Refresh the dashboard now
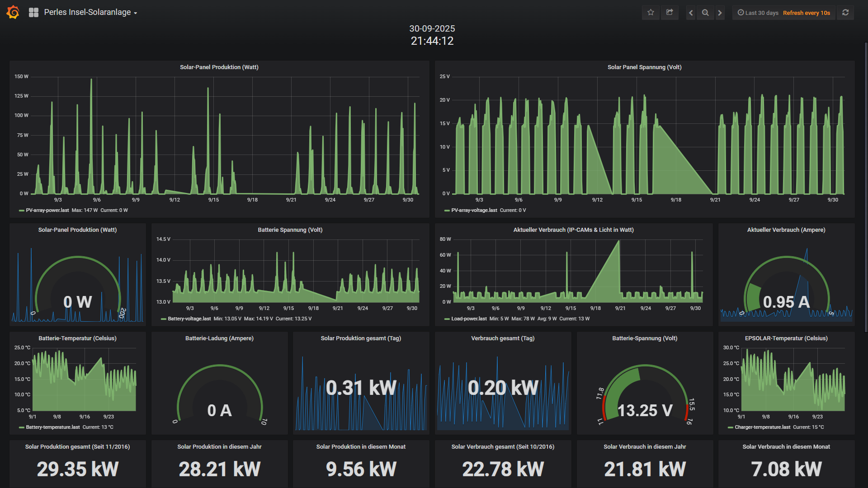Viewport: 868px width, 488px height. (x=845, y=13)
